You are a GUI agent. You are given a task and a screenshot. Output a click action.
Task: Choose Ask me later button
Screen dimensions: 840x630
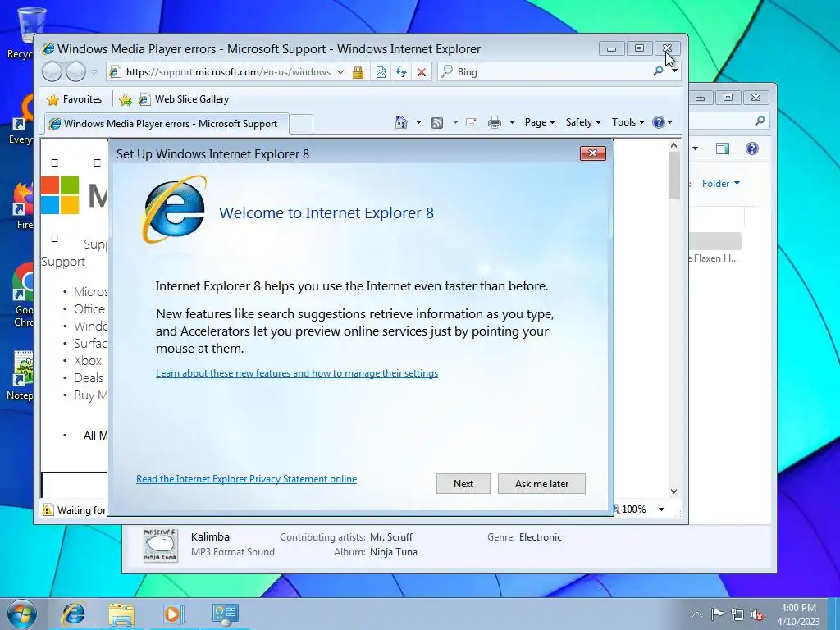[x=541, y=483]
